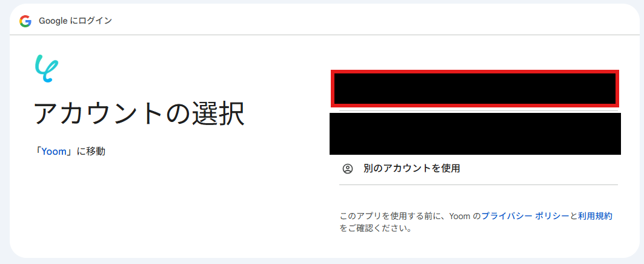Image resolution: width=644 pixels, height=264 pixels.
Task: Select the red-outlined first account entry
Action: [475, 89]
